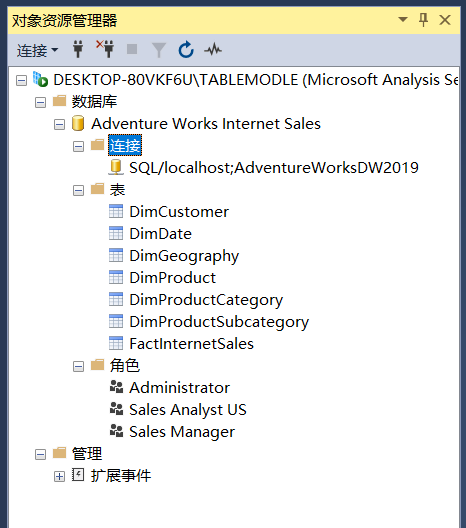Click the DimProductSubcategory table icon
The image size is (466, 528).
click(x=116, y=321)
